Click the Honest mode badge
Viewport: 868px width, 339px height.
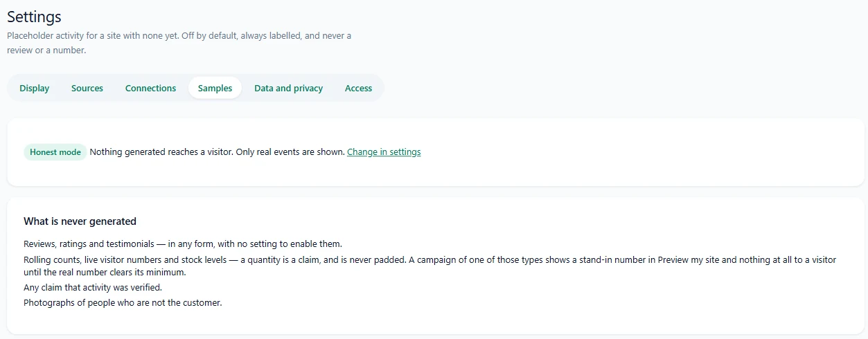click(x=55, y=152)
